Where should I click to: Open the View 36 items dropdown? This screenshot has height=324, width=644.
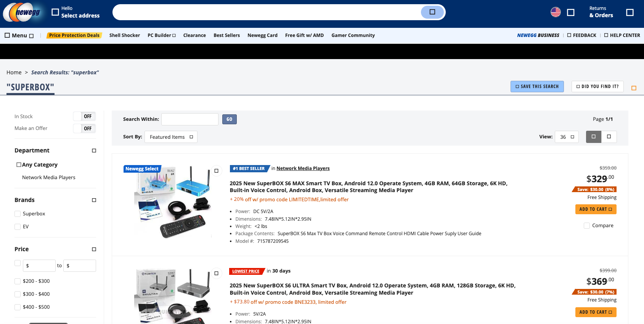pyautogui.click(x=567, y=137)
